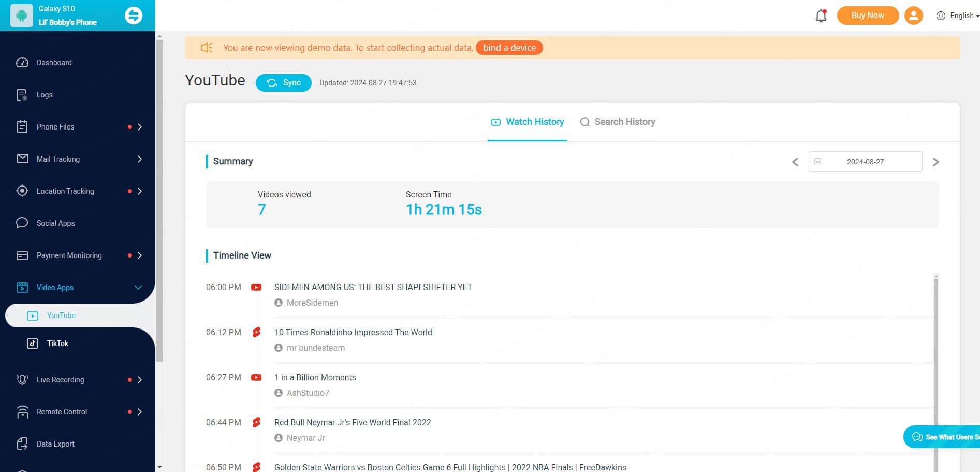This screenshot has height=472, width=980.
Task: Open the user account avatar
Action: 914,16
